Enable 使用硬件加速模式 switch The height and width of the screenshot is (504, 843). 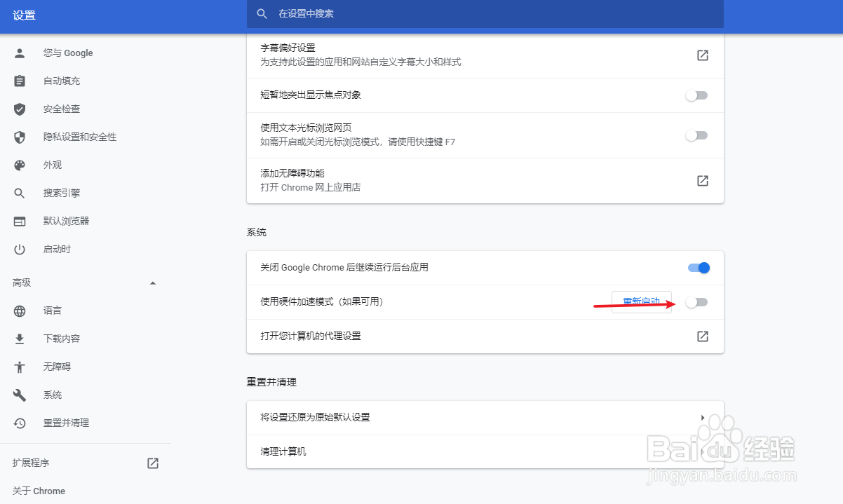697,302
